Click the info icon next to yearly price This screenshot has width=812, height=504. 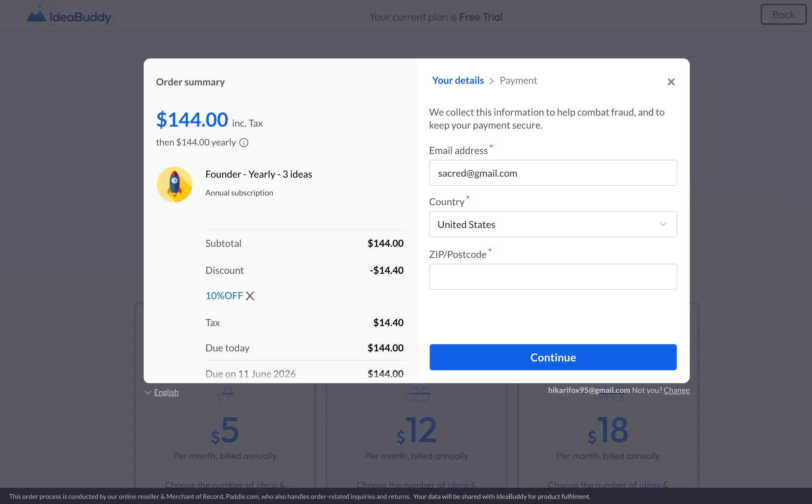(x=244, y=143)
